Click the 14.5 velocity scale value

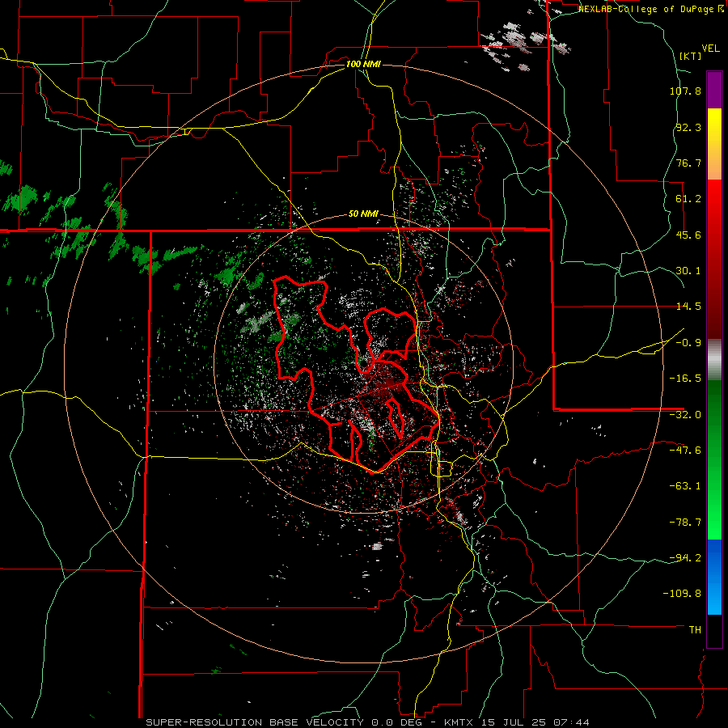point(688,307)
